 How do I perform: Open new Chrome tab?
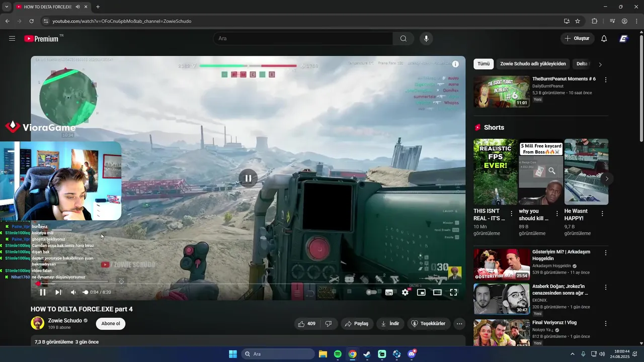pyautogui.click(x=98, y=7)
